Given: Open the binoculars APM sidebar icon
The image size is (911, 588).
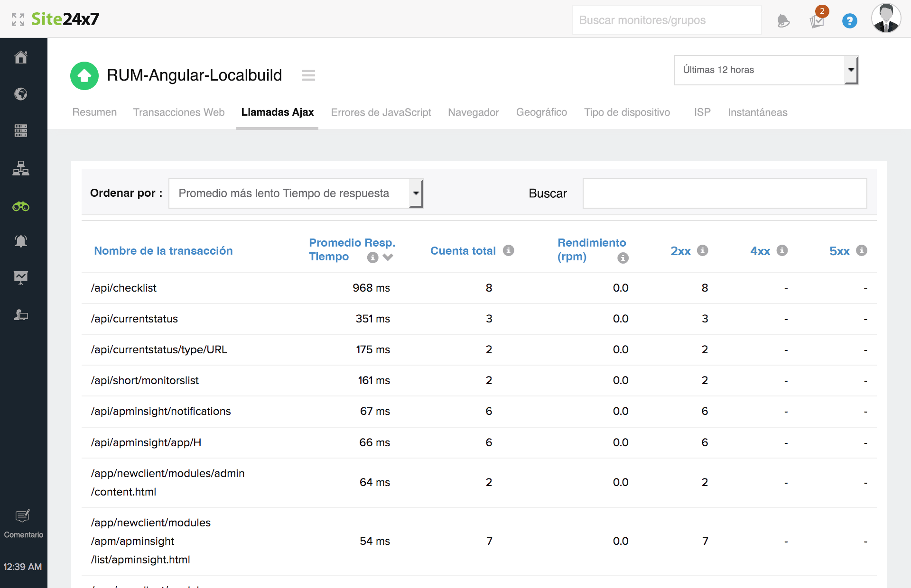Looking at the screenshot, I should coord(21,206).
